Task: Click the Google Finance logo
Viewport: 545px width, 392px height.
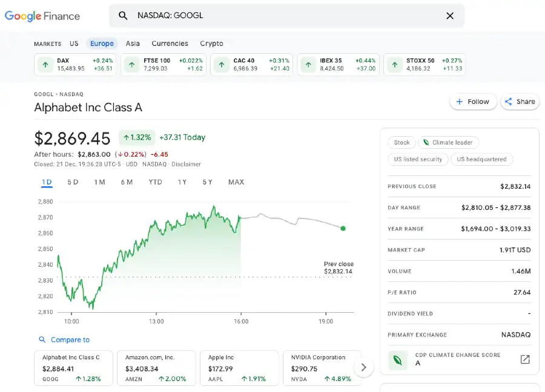Action: click(x=42, y=16)
